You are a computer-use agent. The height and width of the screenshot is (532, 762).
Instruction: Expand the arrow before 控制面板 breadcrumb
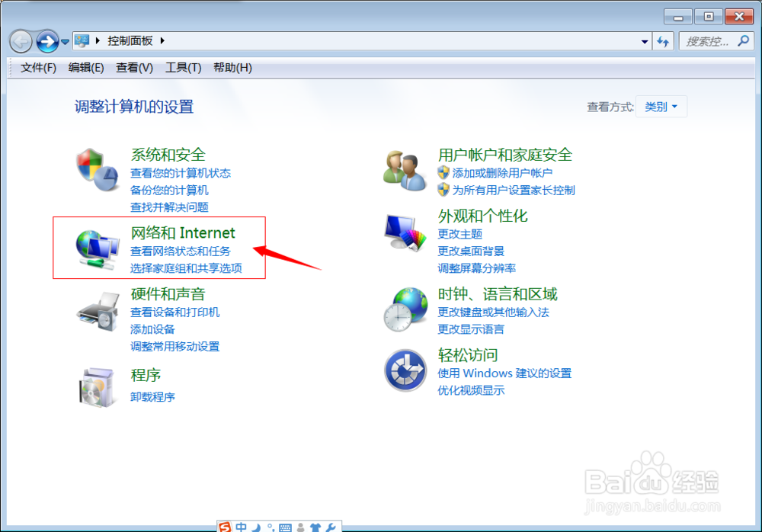click(x=98, y=41)
